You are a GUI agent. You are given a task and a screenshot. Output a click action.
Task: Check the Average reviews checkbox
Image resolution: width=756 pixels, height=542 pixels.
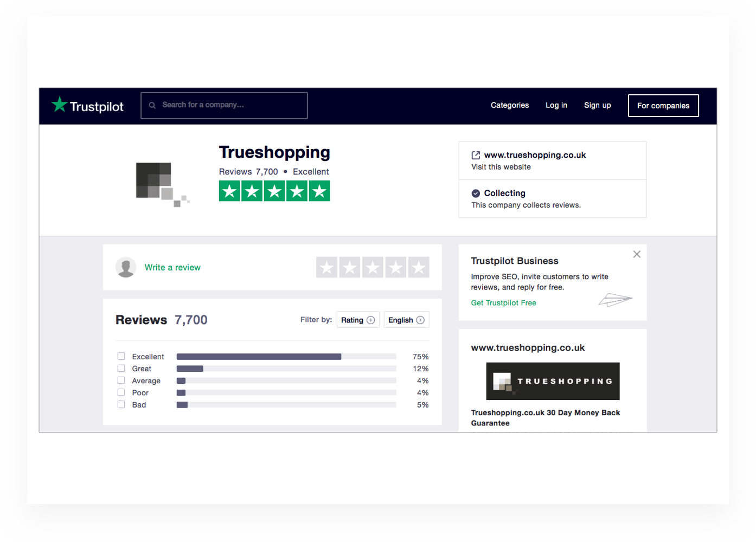coord(121,380)
